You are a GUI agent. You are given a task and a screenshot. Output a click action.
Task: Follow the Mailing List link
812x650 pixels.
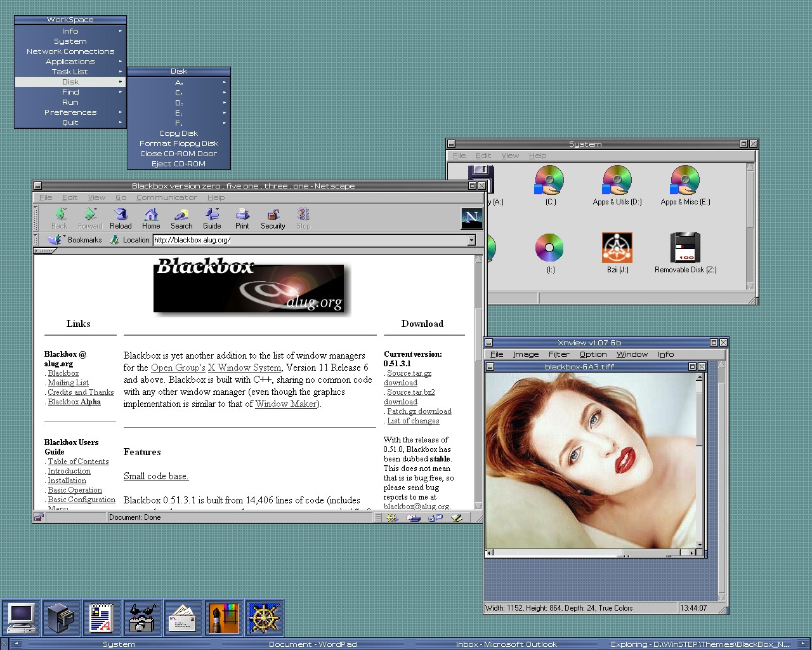coord(68,383)
